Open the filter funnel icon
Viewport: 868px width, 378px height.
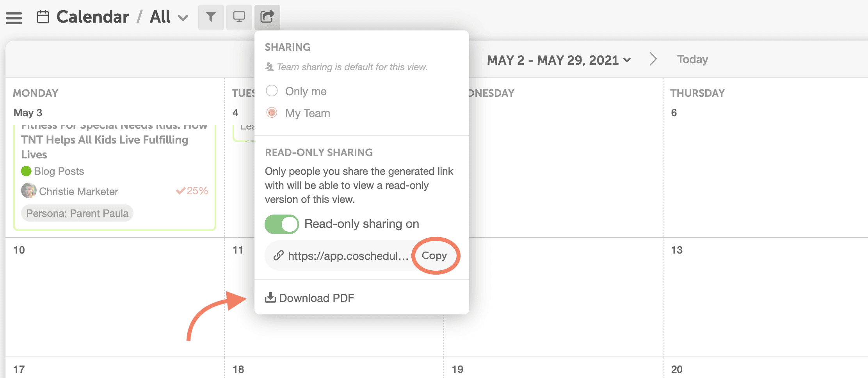point(211,17)
